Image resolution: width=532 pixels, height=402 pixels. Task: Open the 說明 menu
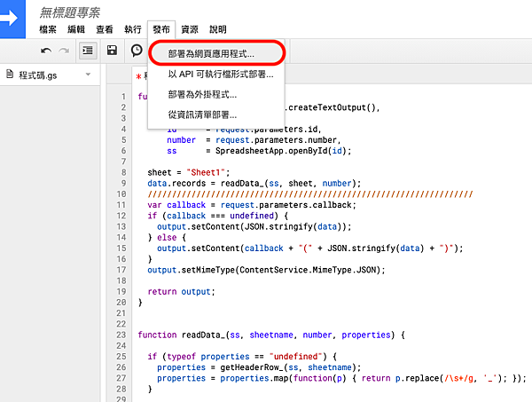[218, 29]
